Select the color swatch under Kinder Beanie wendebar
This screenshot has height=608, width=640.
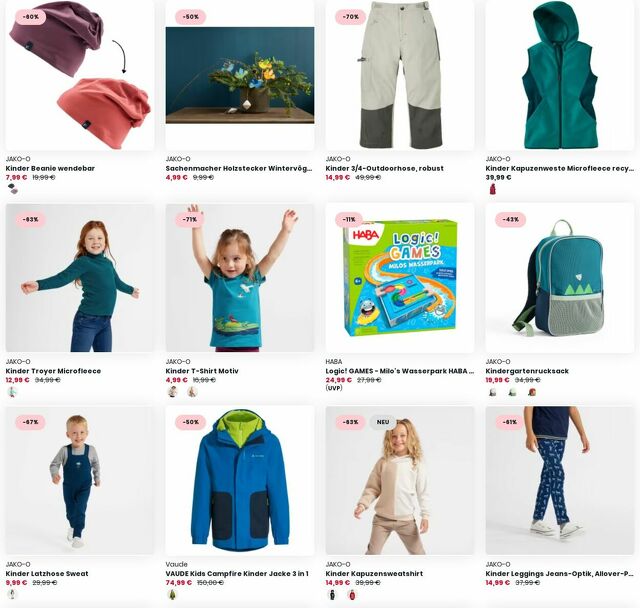click(x=13, y=189)
